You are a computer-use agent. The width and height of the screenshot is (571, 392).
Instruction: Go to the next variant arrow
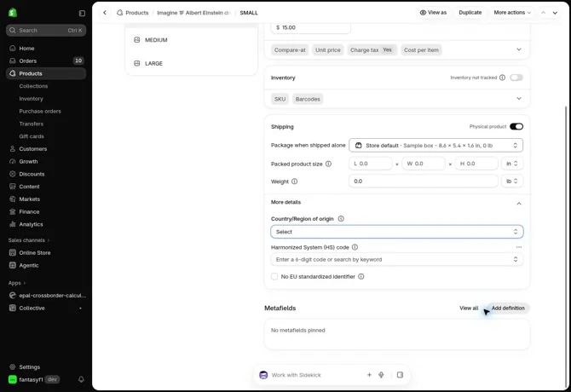tap(555, 13)
